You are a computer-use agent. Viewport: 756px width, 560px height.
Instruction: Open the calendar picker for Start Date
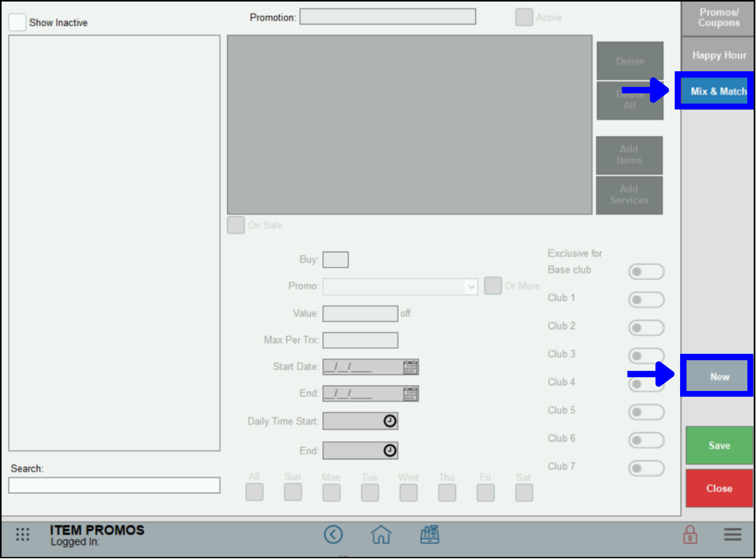(x=410, y=367)
